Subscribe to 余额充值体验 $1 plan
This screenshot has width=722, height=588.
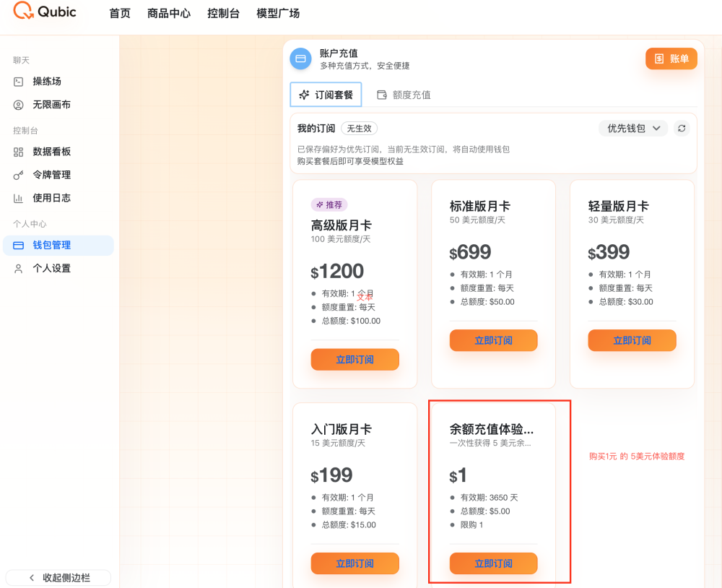pos(494,563)
